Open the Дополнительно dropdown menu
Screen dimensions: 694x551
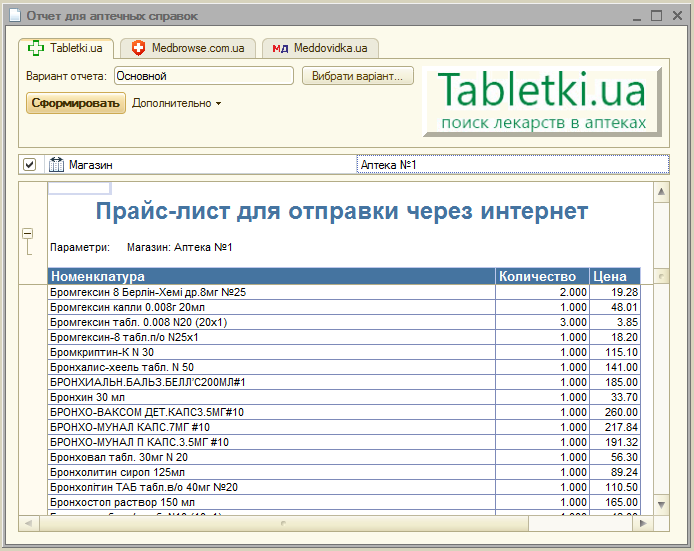(176, 104)
